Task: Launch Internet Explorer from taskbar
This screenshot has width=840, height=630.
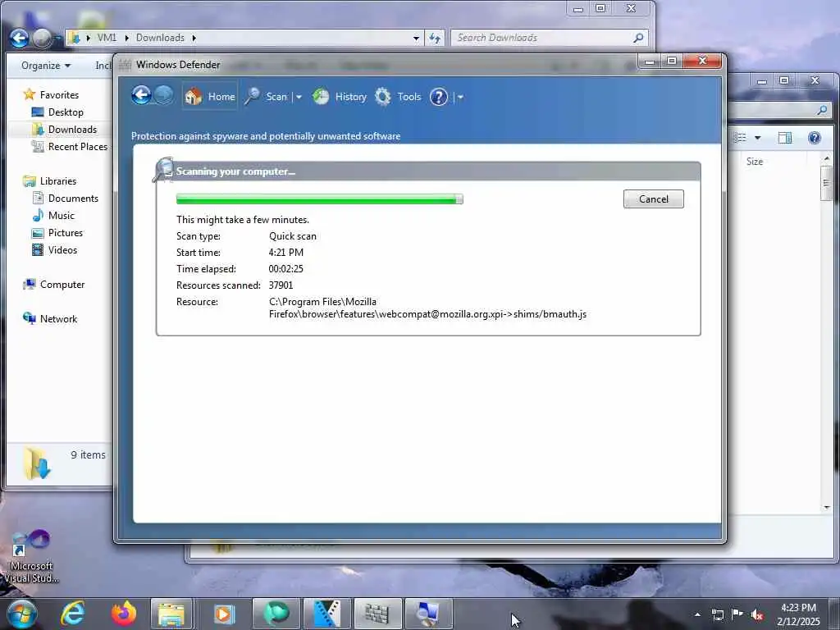Action: click(x=73, y=614)
